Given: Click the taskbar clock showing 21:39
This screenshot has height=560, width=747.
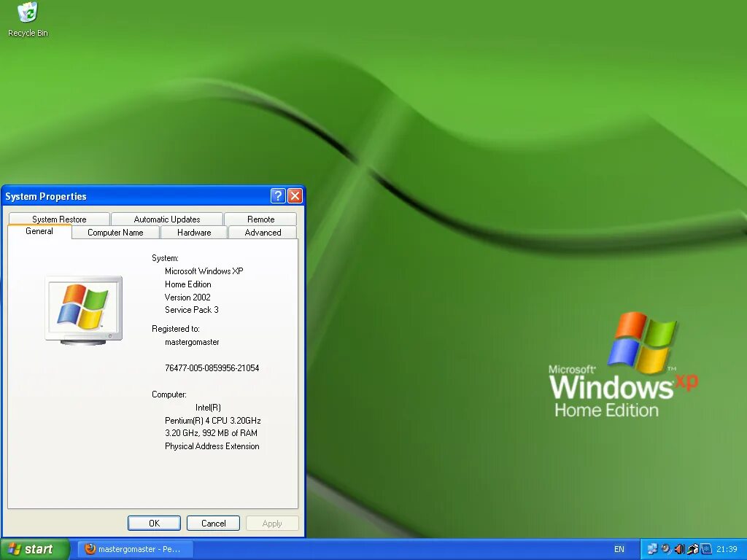Looking at the screenshot, I should (x=727, y=549).
